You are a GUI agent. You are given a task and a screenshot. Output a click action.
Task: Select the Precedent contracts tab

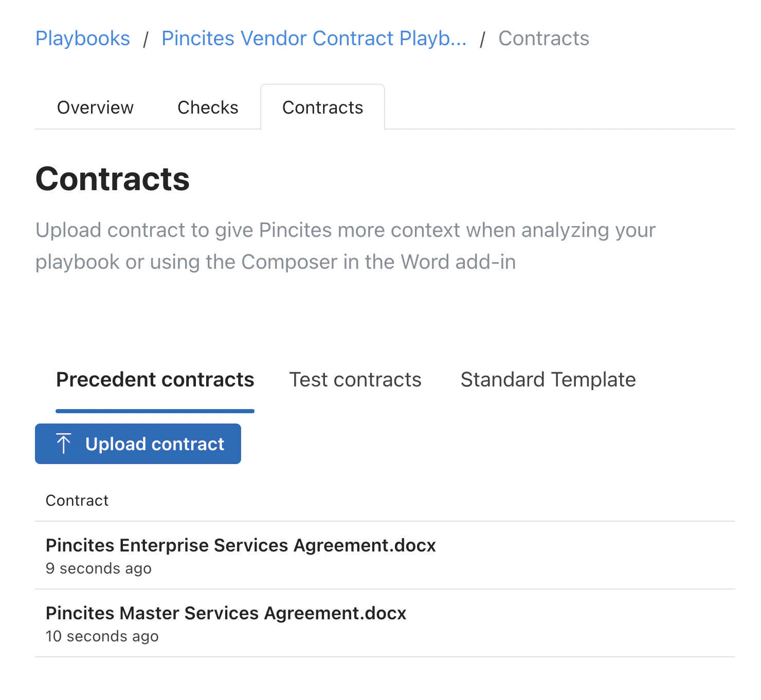[x=155, y=380]
